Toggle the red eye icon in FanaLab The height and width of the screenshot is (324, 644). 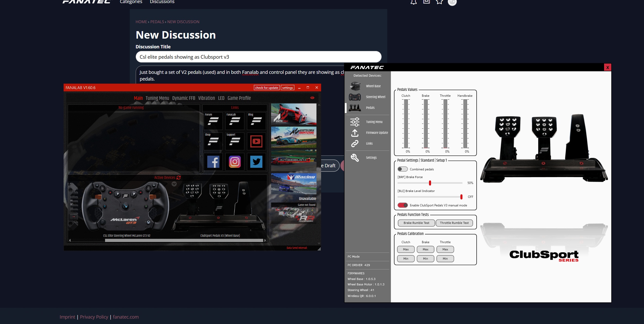coord(312,98)
